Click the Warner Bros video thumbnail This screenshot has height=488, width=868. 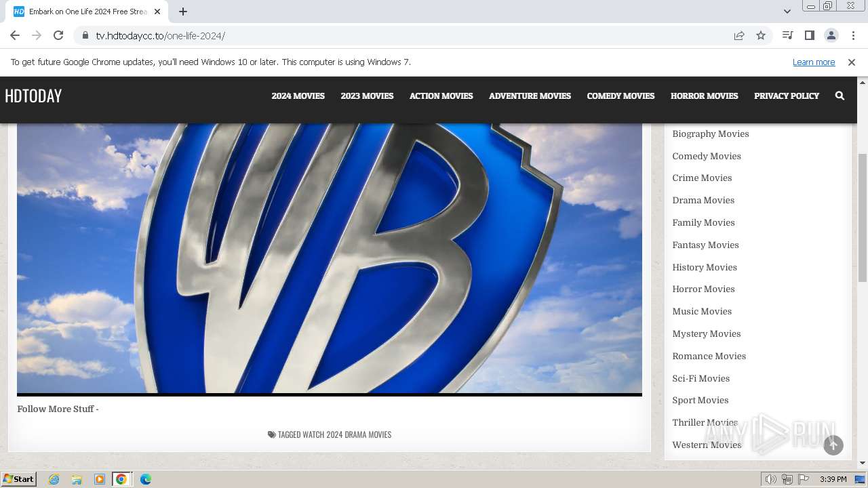tap(330, 258)
